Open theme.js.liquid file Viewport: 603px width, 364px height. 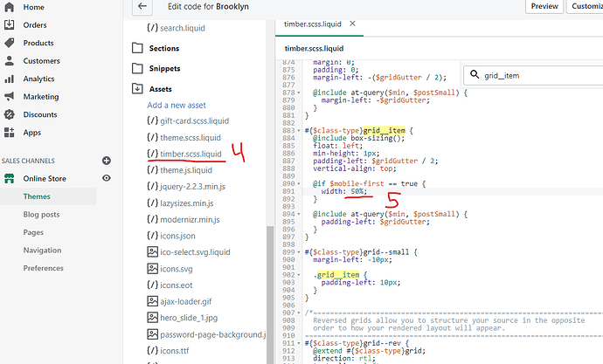(x=186, y=170)
